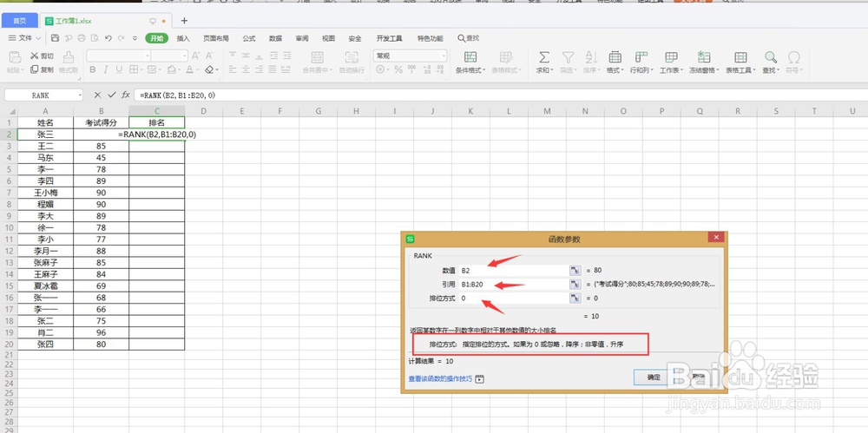Click the Redo arrow icon
The image size is (868, 433).
point(122,38)
